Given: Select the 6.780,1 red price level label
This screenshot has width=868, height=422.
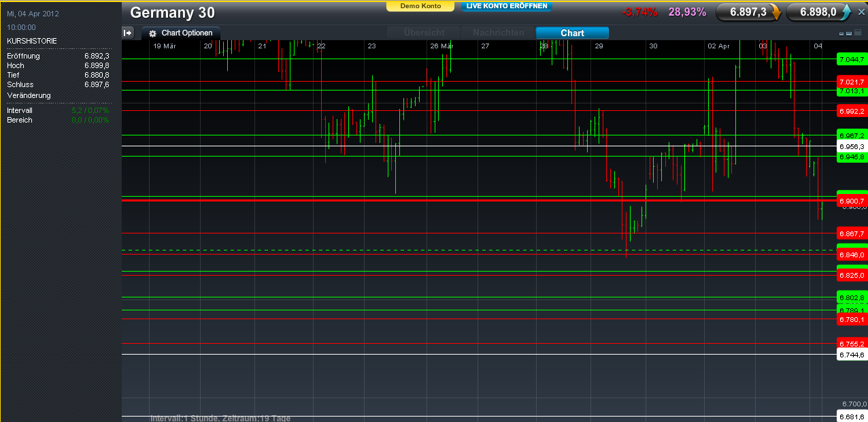Looking at the screenshot, I should [852, 319].
